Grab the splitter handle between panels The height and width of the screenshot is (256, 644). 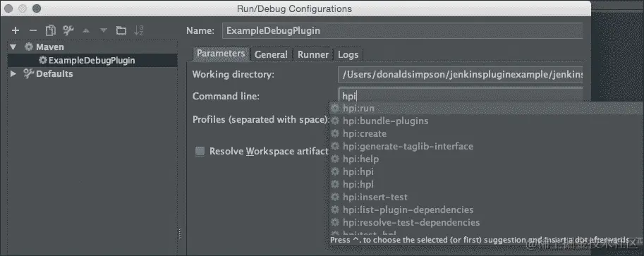click(181, 234)
